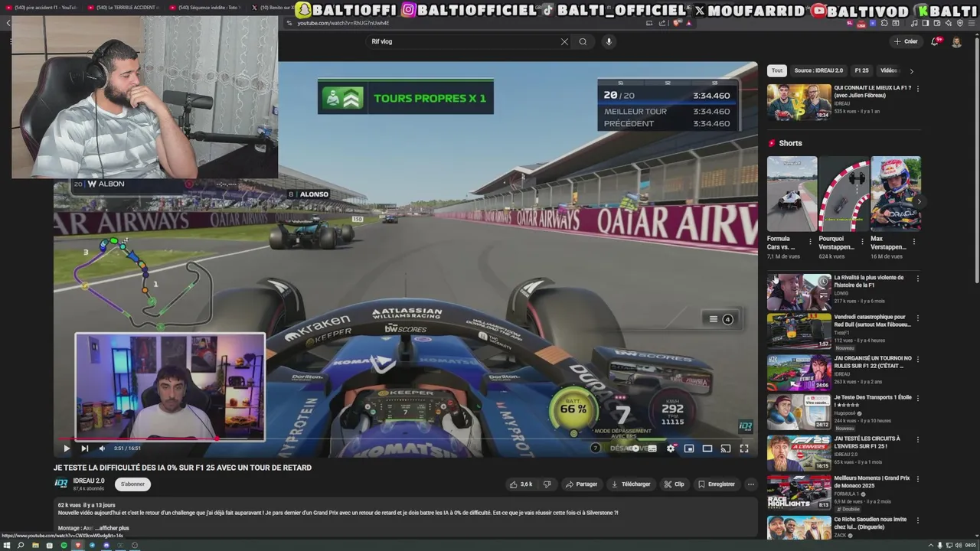Open the Windows Start menu
The height and width of the screenshot is (551, 980).
(x=6, y=546)
